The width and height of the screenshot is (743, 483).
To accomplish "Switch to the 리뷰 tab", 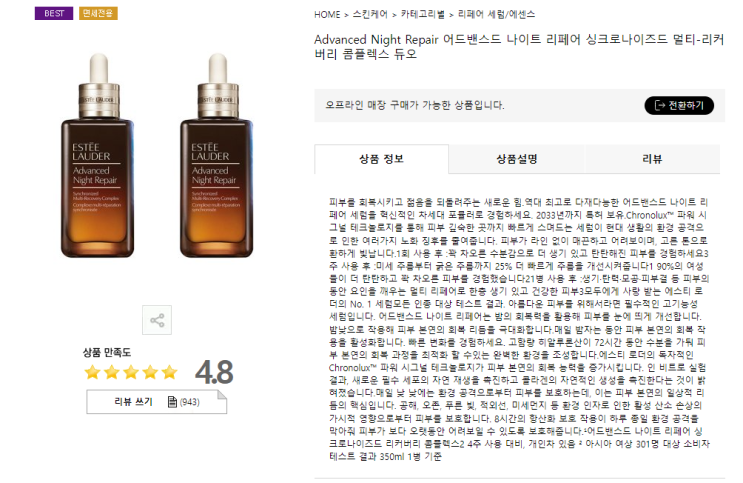I will pyautogui.click(x=652, y=159).
